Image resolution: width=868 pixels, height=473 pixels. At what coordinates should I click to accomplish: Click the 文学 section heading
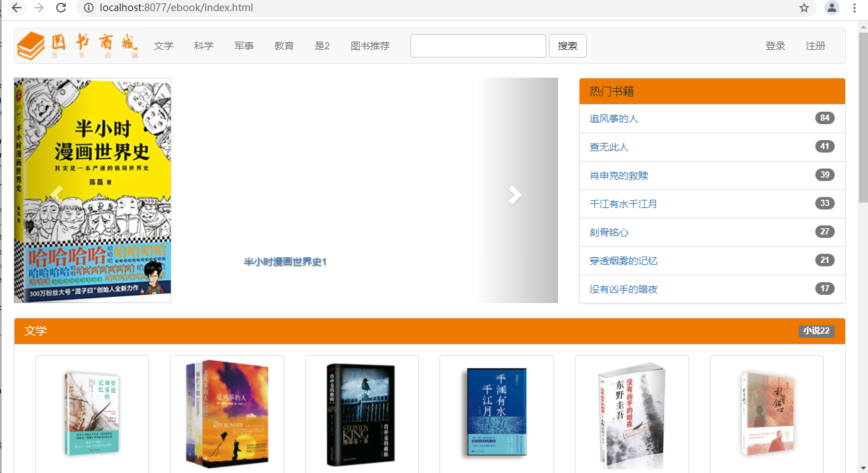pos(35,331)
